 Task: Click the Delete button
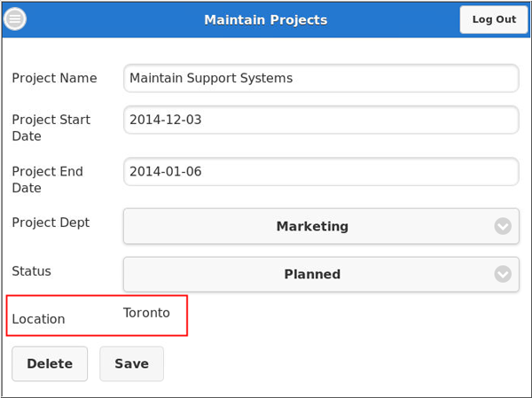click(x=50, y=363)
